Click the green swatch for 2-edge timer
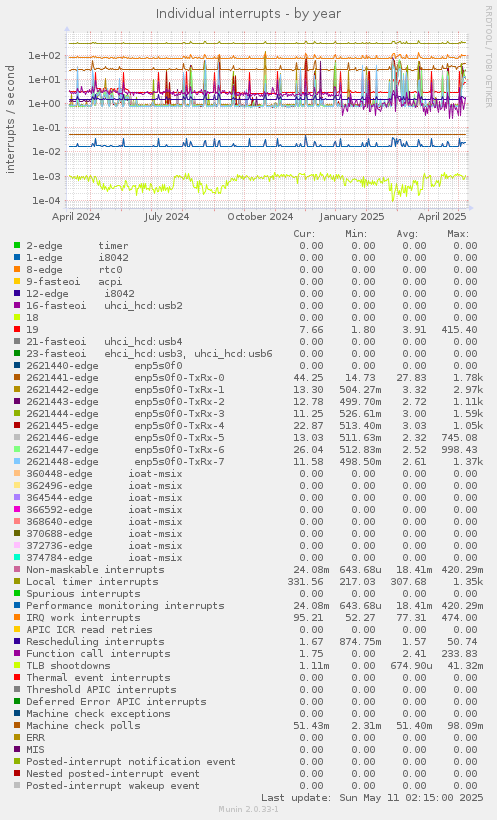Viewport: 497px width, 820px height. click(17, 245)
